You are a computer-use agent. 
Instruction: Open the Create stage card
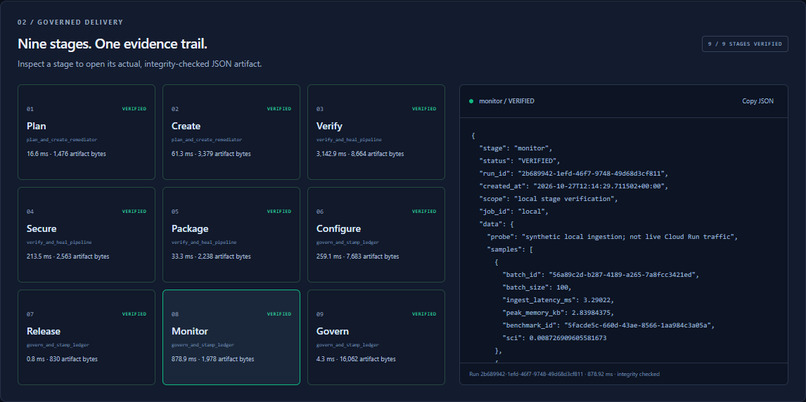coord(231,132)
